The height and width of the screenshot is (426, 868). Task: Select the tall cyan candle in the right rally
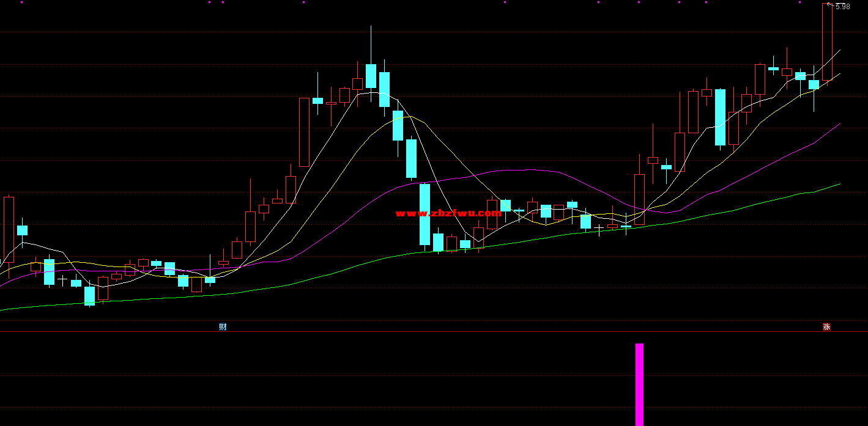coord(720,117)
